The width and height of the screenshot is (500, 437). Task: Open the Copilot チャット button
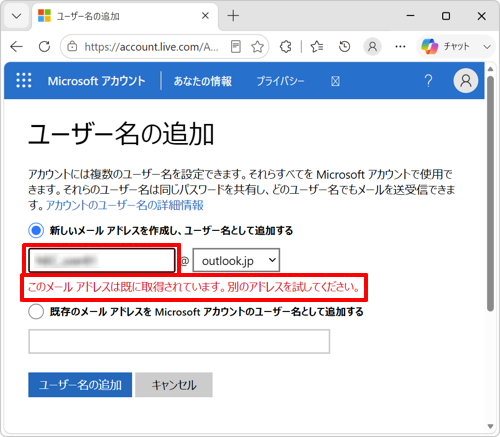446,47
